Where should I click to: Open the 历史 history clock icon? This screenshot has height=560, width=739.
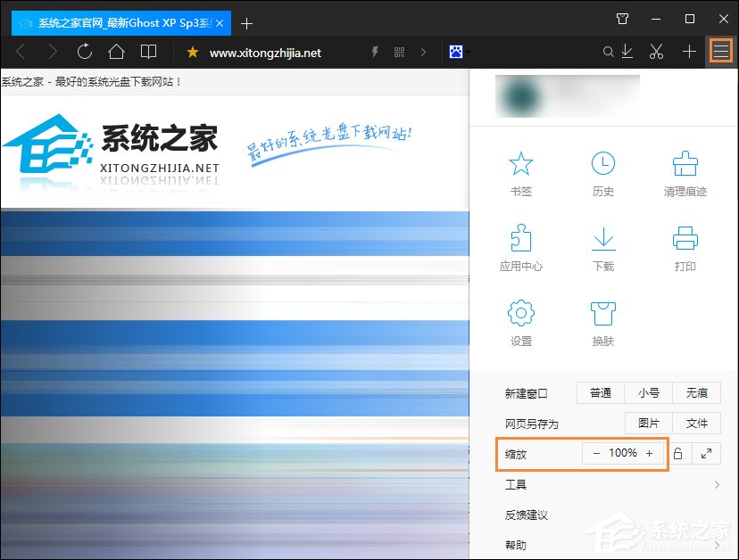[603, 173]
